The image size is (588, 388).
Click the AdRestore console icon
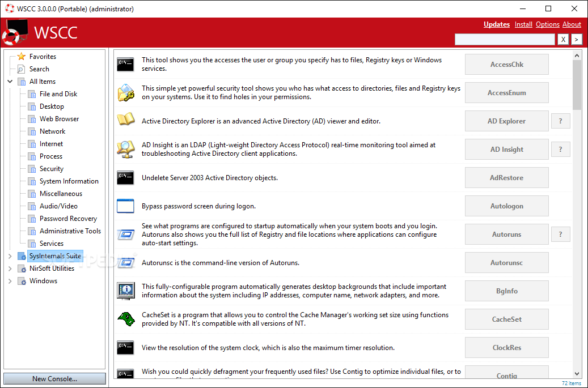pos(125,177)
